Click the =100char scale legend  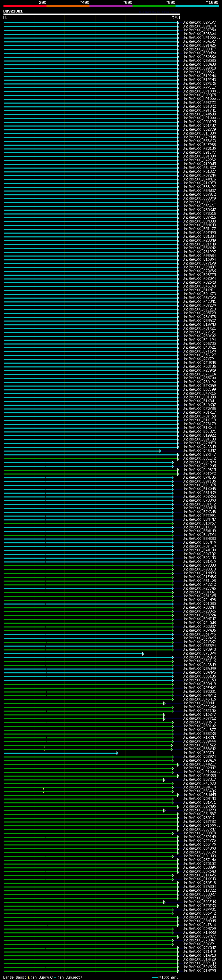pos(165,977)
